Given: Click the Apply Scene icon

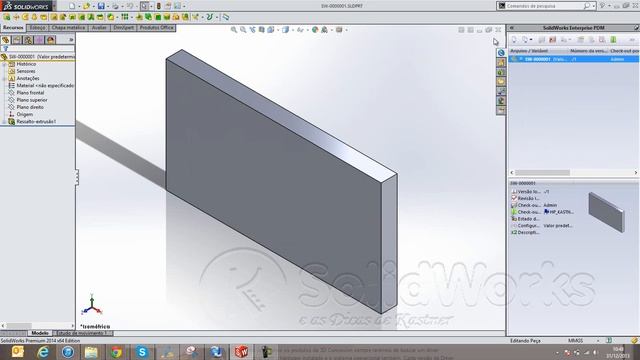Looking at the screenshot, I should [x=324, y=30].
